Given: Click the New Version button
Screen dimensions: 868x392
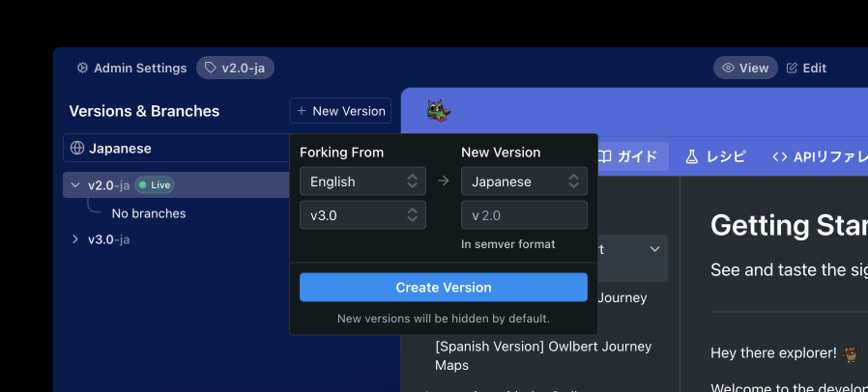Looking at the screenshot, I should [340, 111].
